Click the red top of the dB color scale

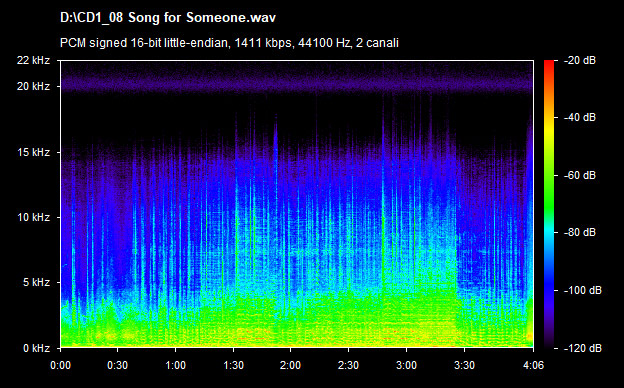click(x=549, y=66)
